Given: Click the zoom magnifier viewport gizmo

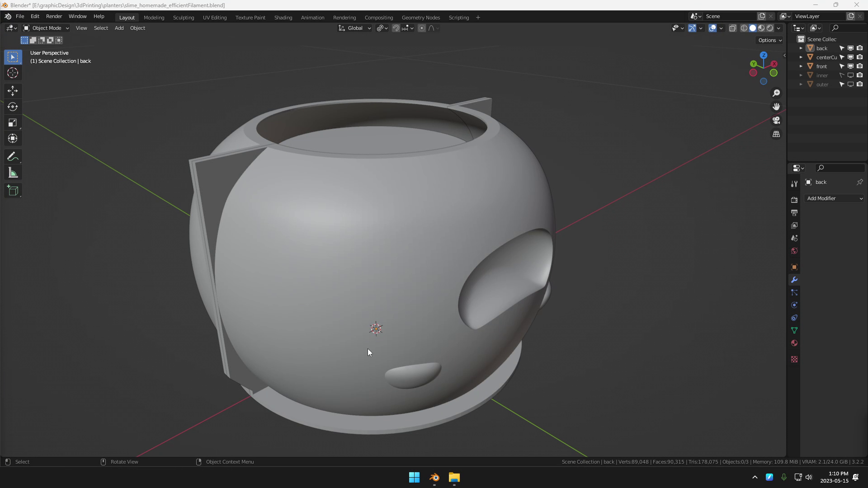Looking at the screenshot, I should (x=776, y=93).
